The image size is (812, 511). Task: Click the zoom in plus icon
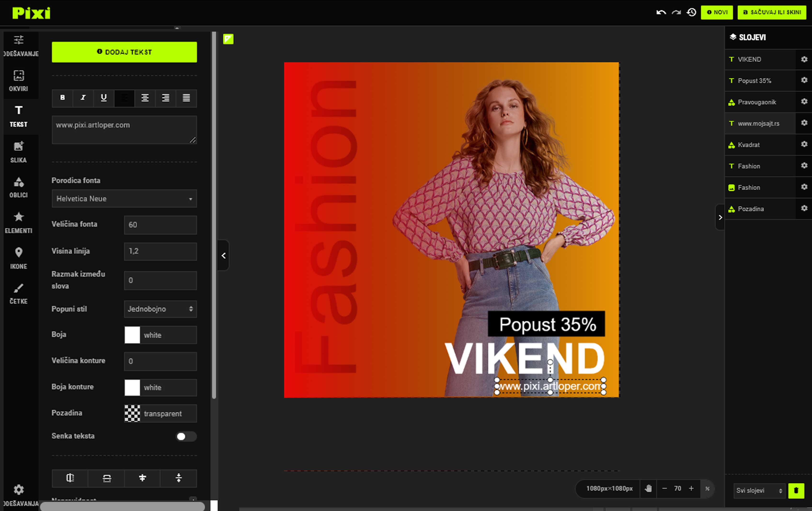click(691, 488)
